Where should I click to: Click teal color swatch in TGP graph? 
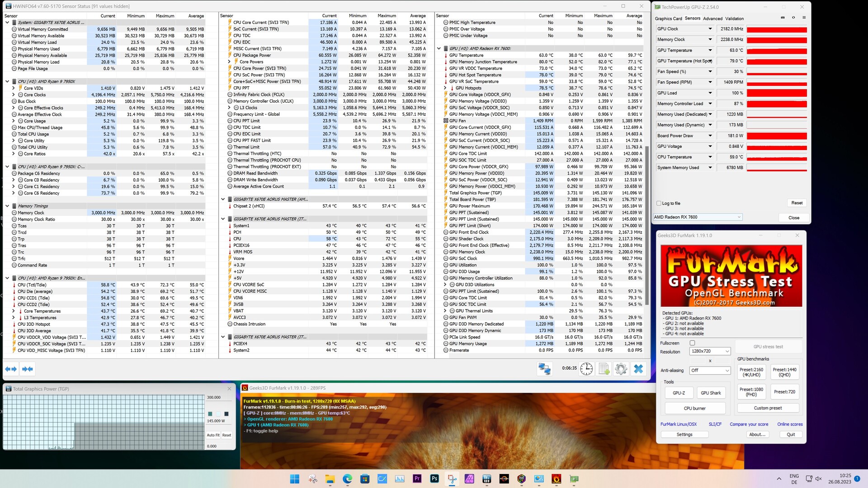[210, 413]
